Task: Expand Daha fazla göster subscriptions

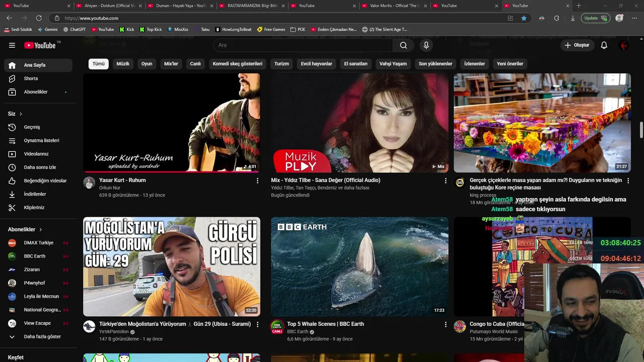Action: (38, 336)
